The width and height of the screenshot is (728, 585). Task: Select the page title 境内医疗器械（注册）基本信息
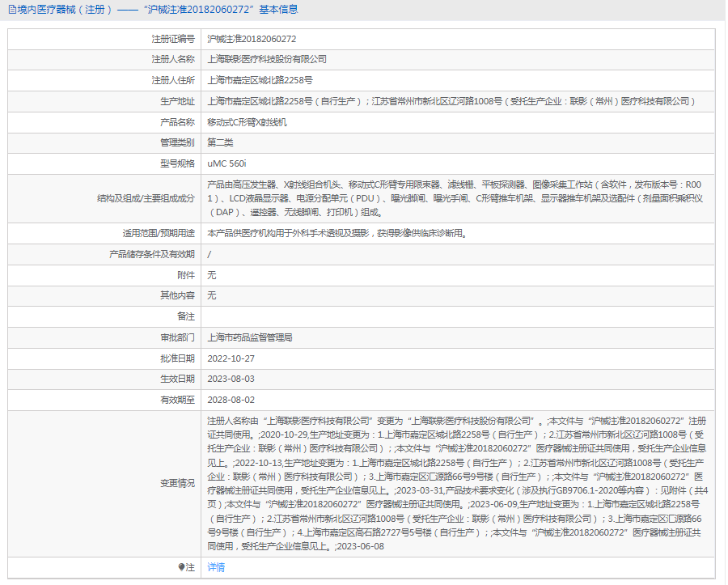(x=158, y=9)
